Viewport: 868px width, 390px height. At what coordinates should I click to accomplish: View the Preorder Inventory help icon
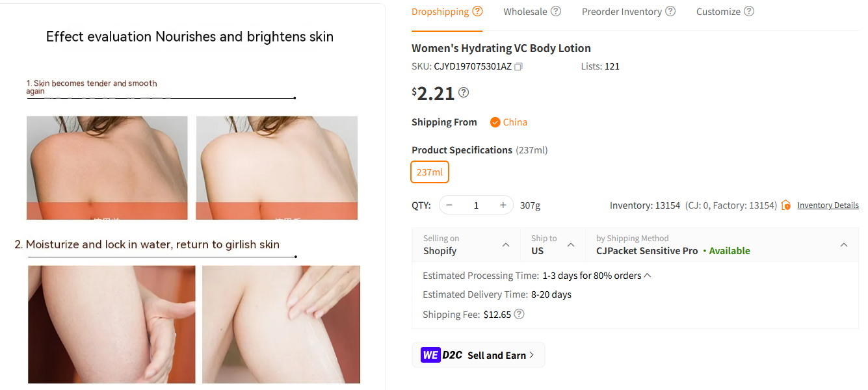tap(670, 11)
